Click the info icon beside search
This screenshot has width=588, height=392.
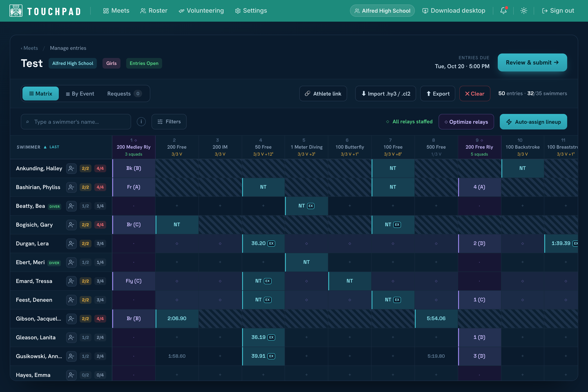(141, 122)
